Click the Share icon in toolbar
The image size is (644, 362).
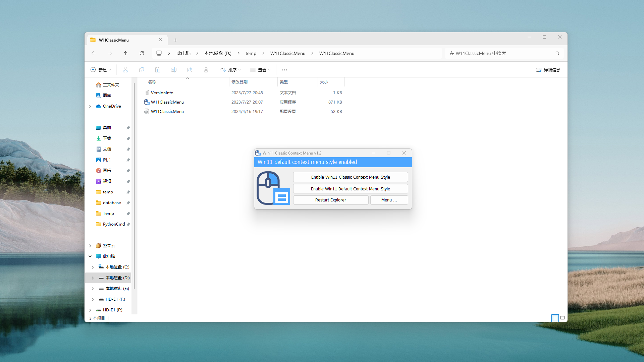[190, 70]
